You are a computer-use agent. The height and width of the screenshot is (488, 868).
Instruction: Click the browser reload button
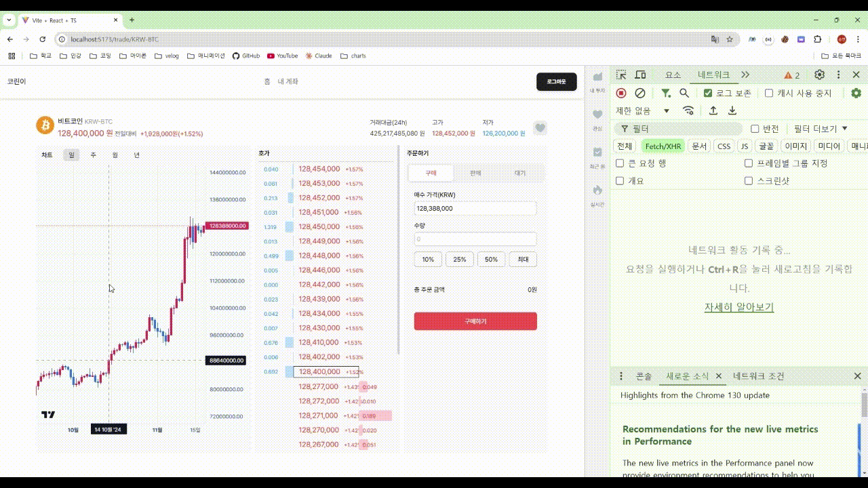click(43, 39)
